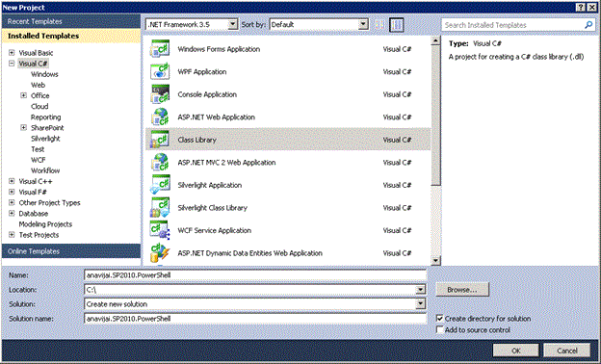Image resolution: width=601 pixels, height=364 pixels.
Task: Select the Test category under Visual C#
Action: coord(38,149)
